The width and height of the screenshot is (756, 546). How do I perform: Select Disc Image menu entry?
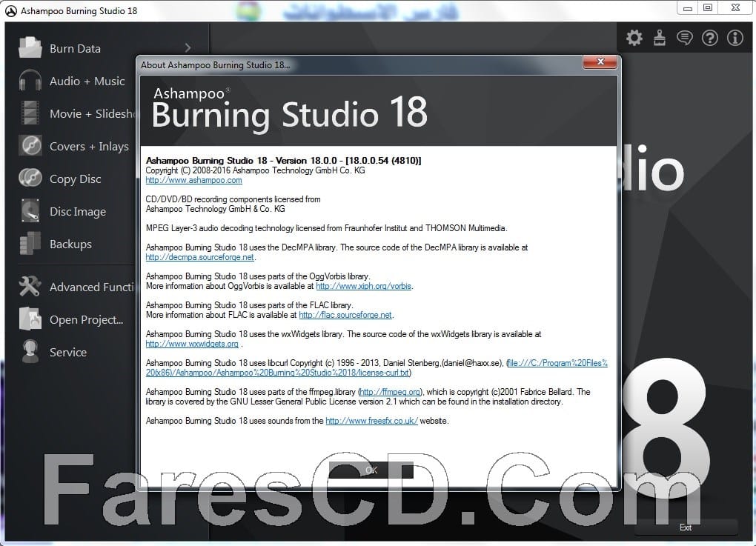78,212
